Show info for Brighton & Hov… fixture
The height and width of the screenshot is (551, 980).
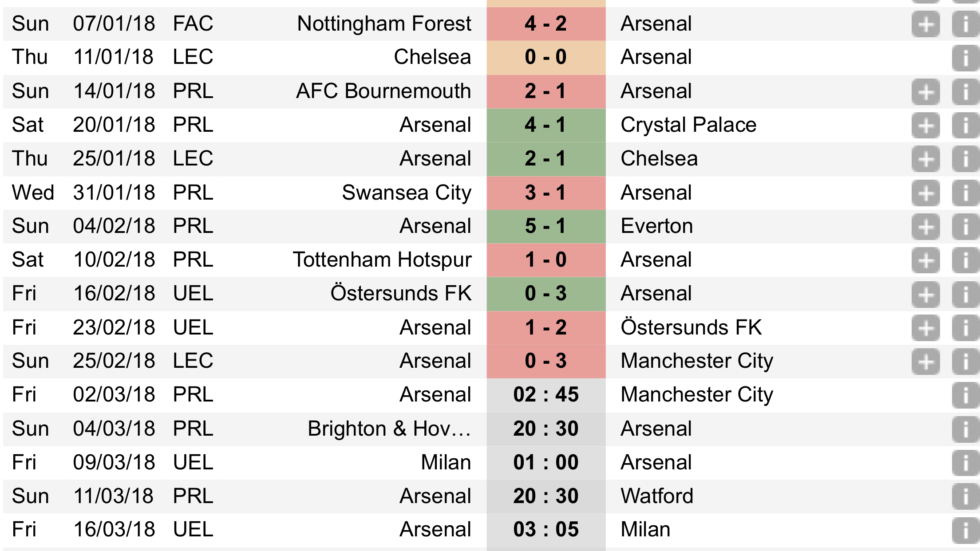[966, 429]
